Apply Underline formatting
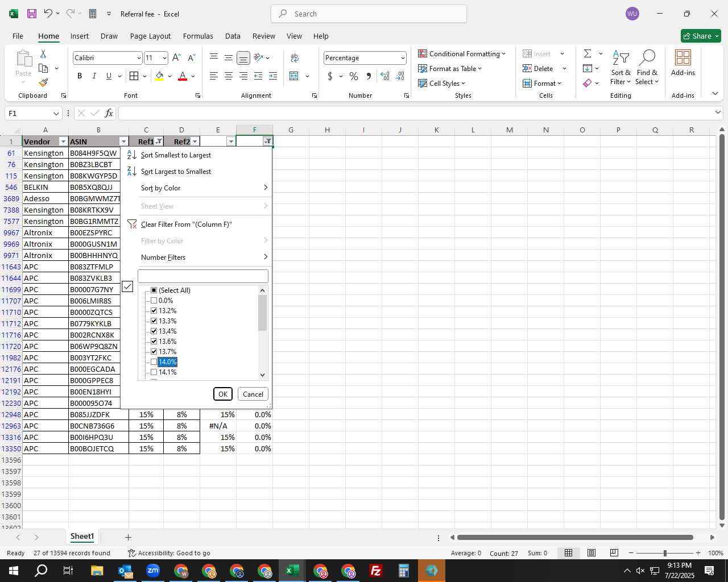 click(109, 76)
